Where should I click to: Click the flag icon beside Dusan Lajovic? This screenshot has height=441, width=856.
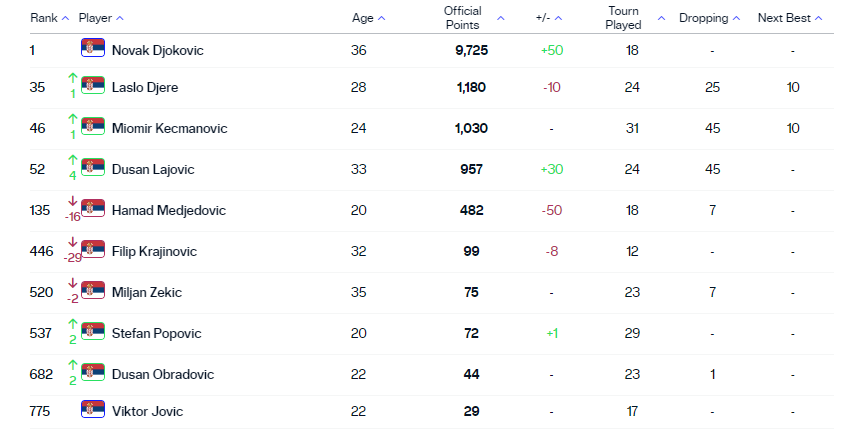click(x=93, y=168)
